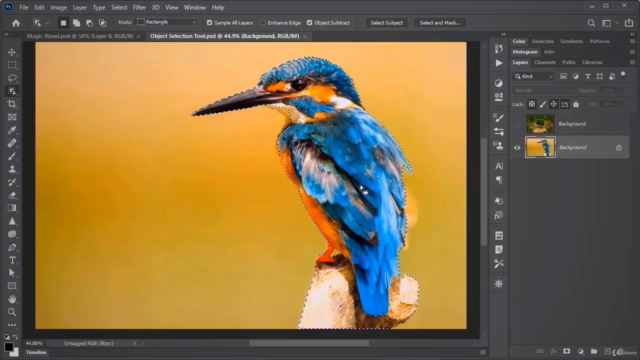
Task: Click Subtract from Selection mode icon
Action: tap(89, 23)
